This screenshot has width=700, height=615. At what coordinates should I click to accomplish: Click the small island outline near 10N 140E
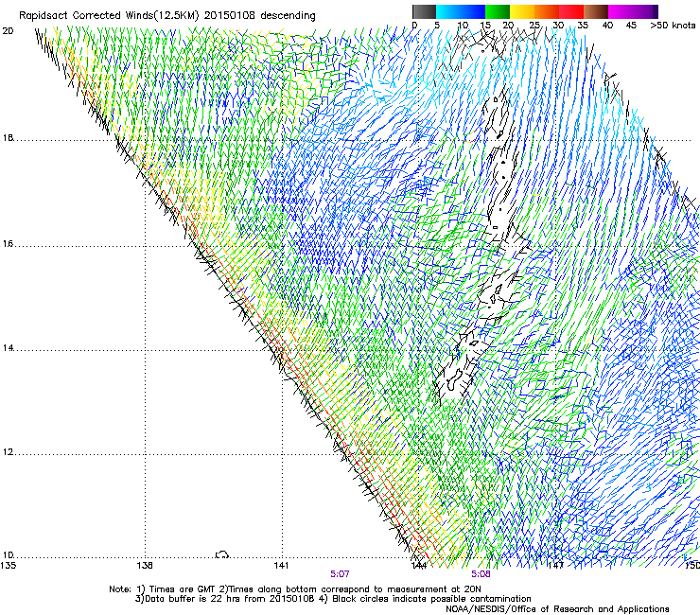point(222,554)
